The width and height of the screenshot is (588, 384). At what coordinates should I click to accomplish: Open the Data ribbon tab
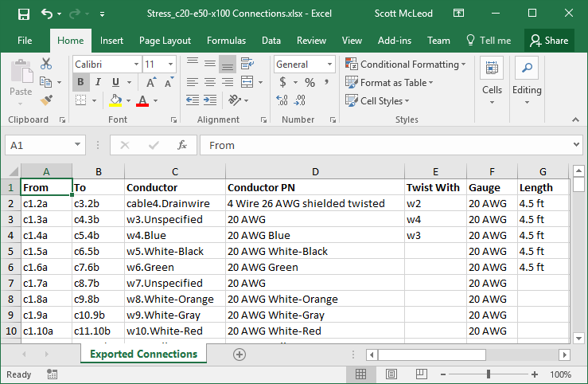coord(271,41)
